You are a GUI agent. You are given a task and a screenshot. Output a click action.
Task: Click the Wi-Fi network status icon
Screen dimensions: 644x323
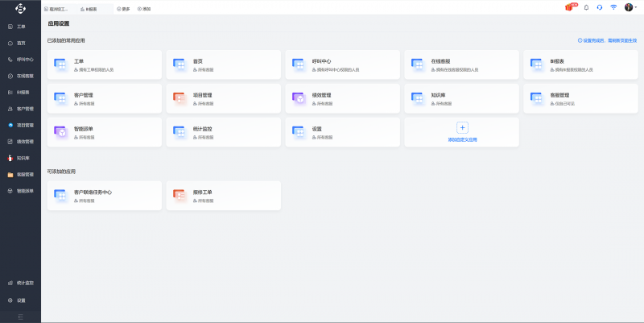(613, 7)
